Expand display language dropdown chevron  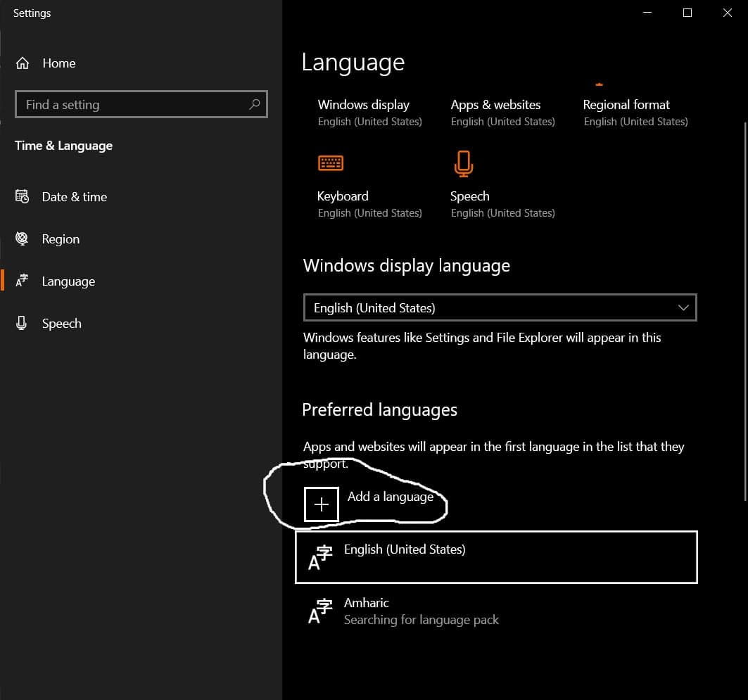click(x=683, y=307)
